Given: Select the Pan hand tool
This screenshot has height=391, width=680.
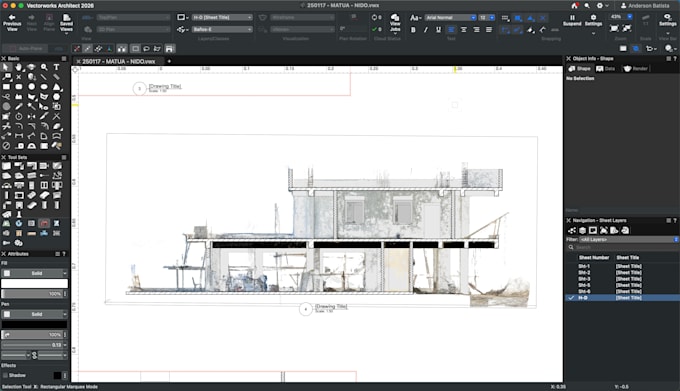Looking at the screenshot, I should [x=19, y=67].
